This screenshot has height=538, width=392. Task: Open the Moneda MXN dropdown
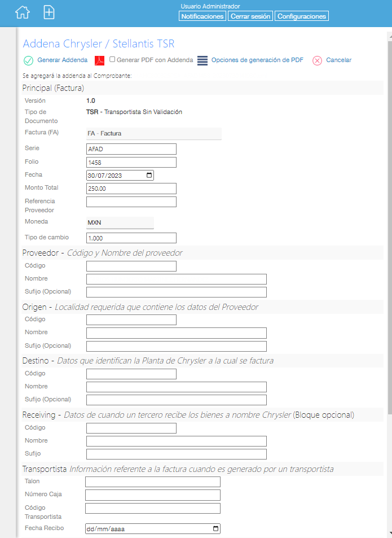coord(120,222)
